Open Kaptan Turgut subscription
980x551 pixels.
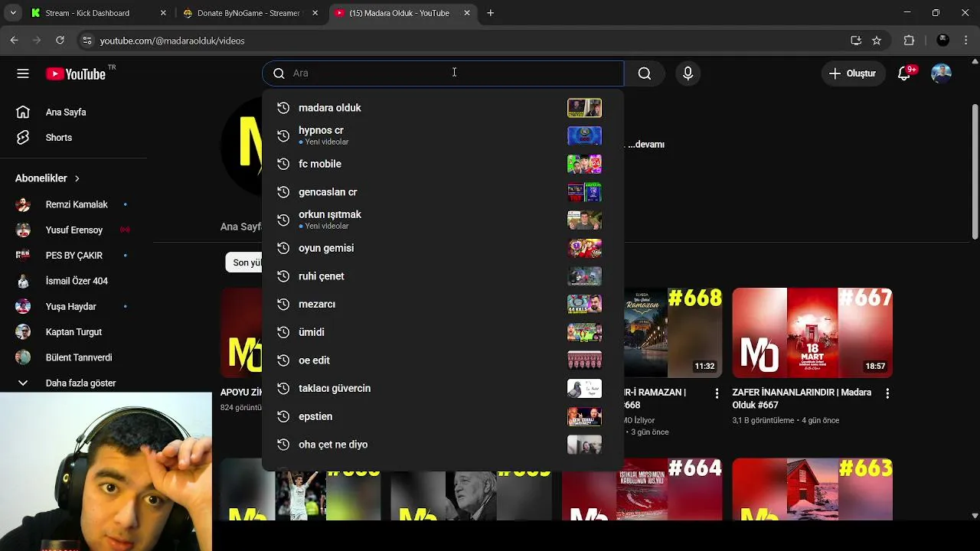click(x=73, y=332)
